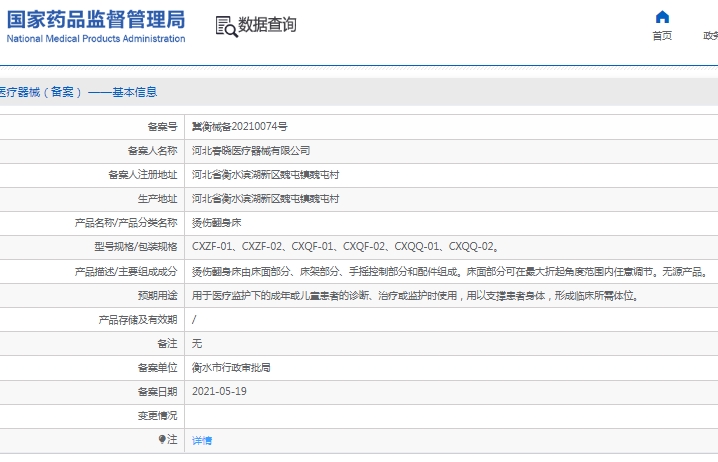The width and height of the screenshot is (718, 462).
Task: Click the 备案号 label
Action: point(162,126)
